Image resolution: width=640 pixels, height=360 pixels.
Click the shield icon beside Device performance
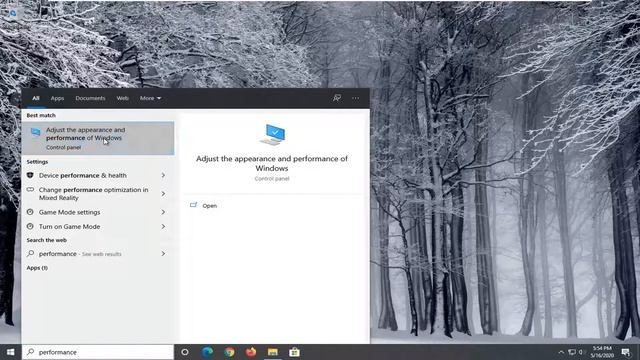(30, 175)
